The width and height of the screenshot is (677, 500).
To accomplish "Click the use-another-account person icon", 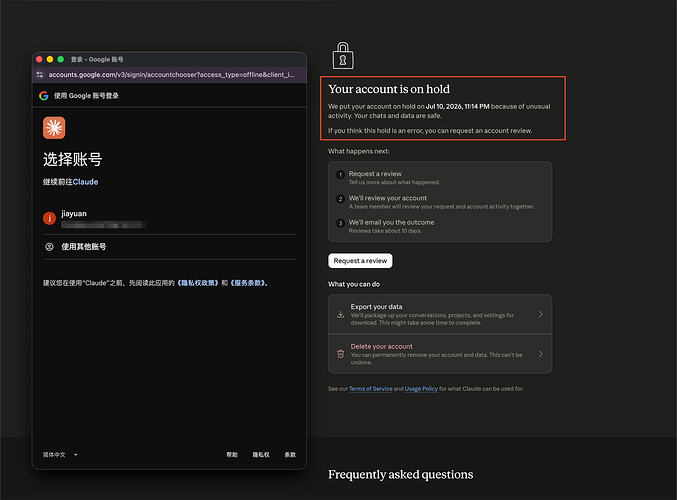I will pos(49,247).
